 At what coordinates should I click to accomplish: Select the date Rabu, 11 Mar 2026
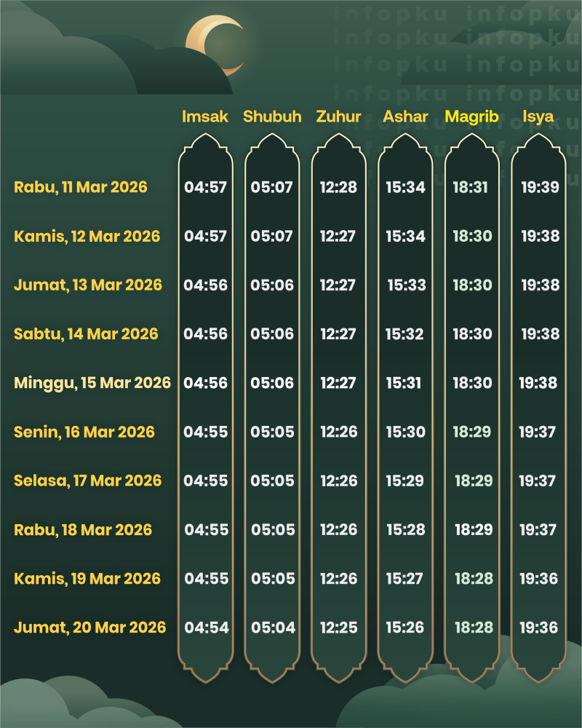tap(80, 187)
